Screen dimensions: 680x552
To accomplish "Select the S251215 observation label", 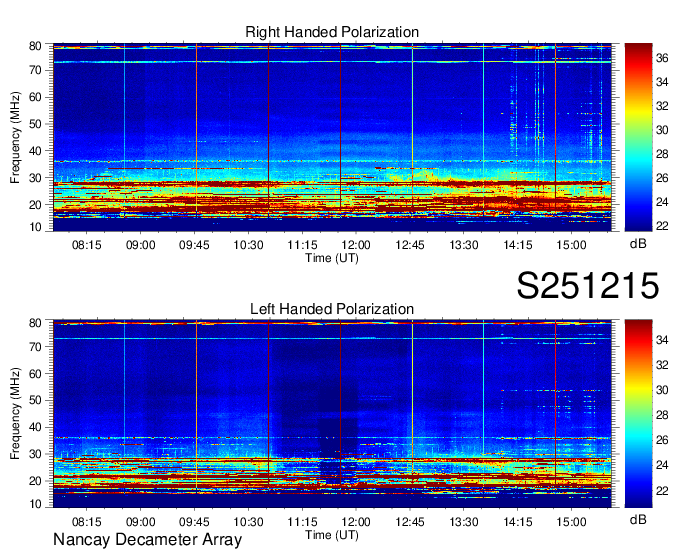I will [587, 286].
